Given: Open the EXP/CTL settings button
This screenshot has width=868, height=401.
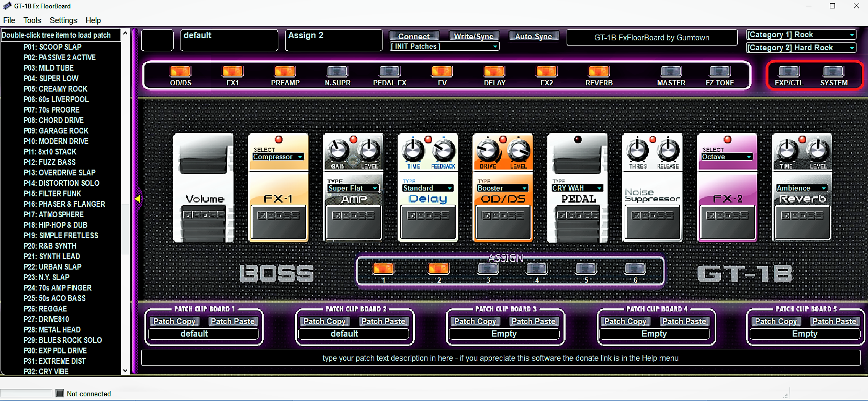Looking at the screenshot, I should point(789,71).
